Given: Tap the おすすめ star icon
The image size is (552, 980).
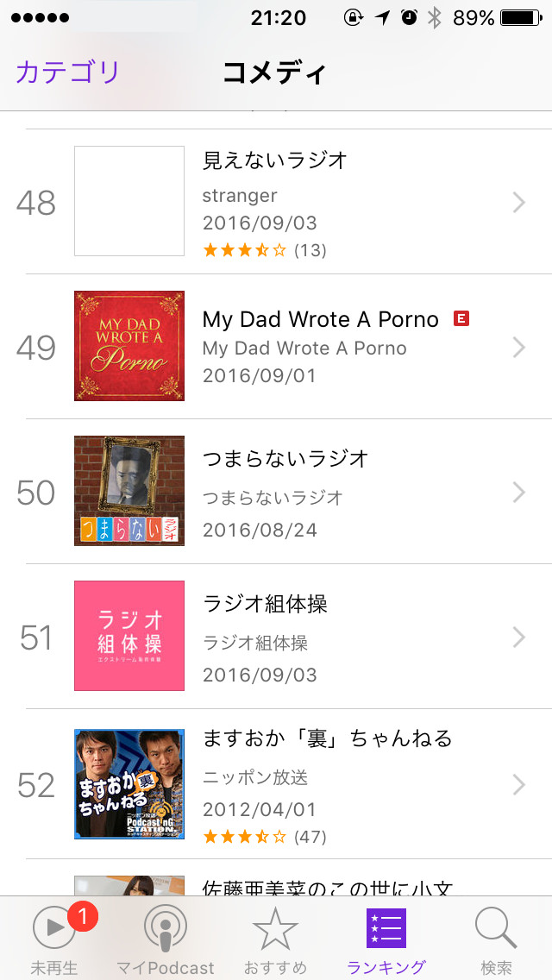Looking at the screenshot, I should click(x=275, y=928).
